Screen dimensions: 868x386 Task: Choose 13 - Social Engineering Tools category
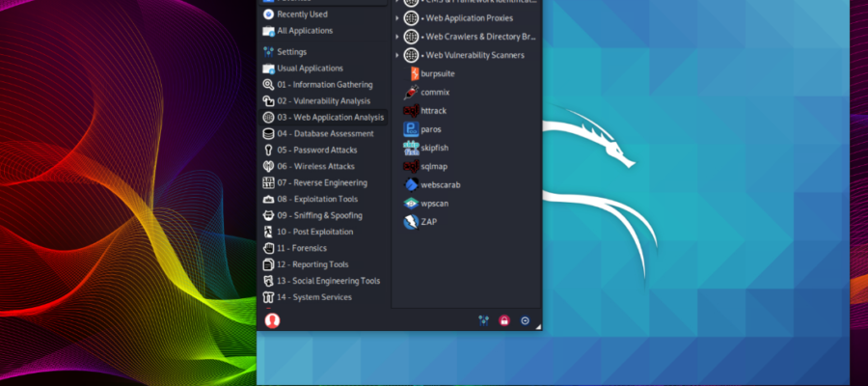click(x=323, y=281)
